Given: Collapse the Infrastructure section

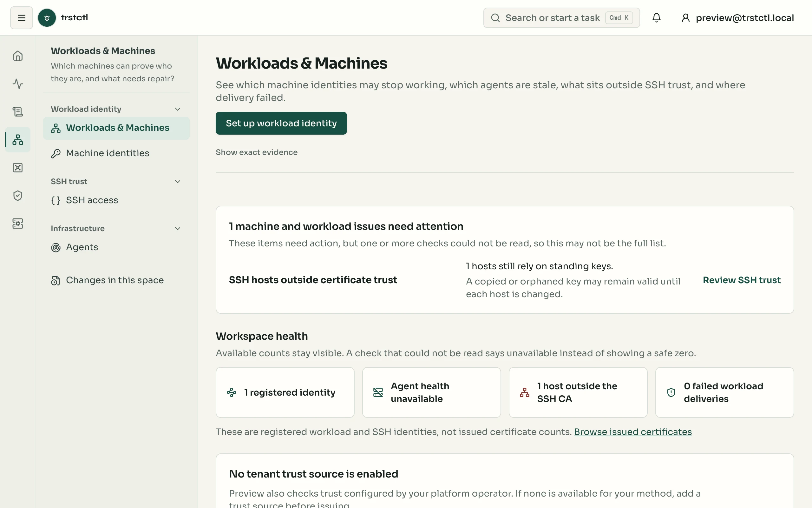Looking at the screenshot, I should click(x=178, y=229).
